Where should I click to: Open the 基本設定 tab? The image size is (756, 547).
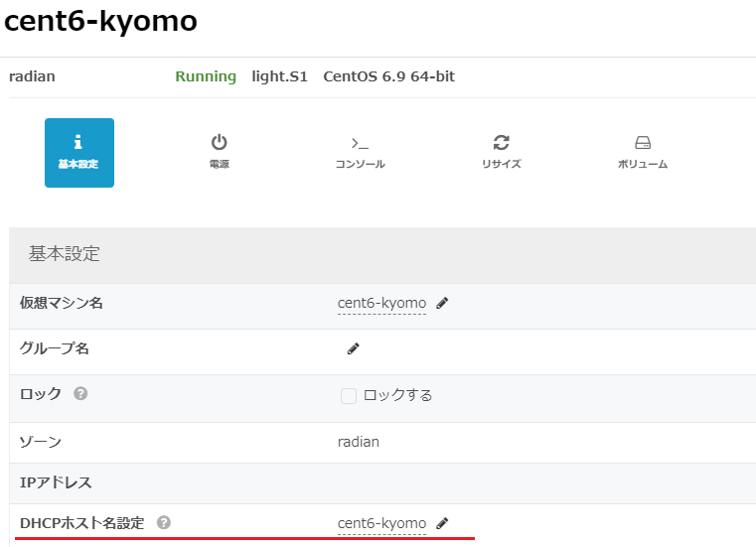coord(79,152)
